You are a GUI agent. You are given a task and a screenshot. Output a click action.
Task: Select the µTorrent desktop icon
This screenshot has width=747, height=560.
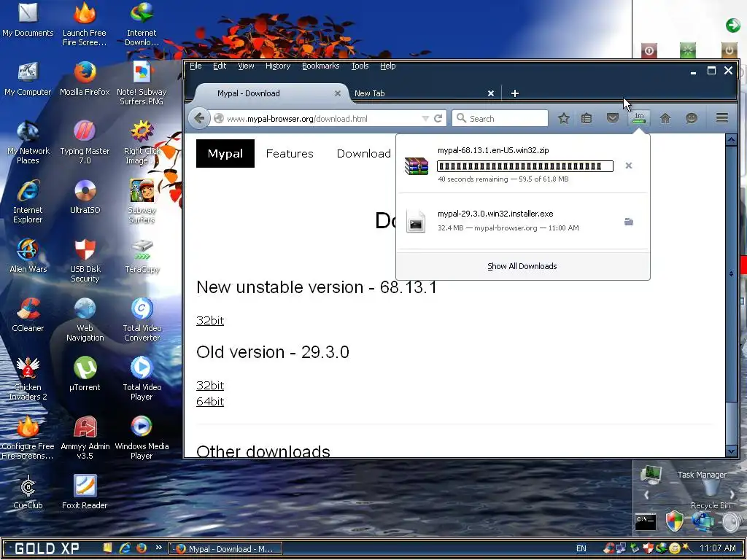pos(85,374)
